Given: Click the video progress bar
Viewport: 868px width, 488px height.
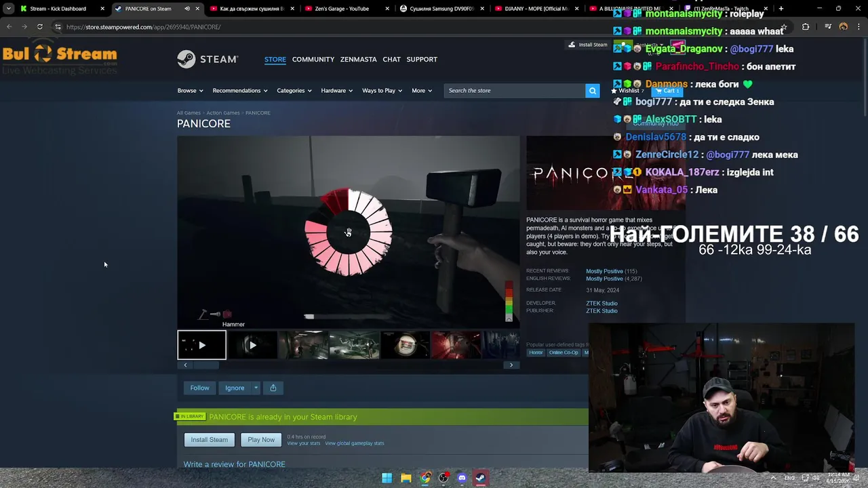Looking at the screenshot, I should pyautogui.click(x=347, y=317).
